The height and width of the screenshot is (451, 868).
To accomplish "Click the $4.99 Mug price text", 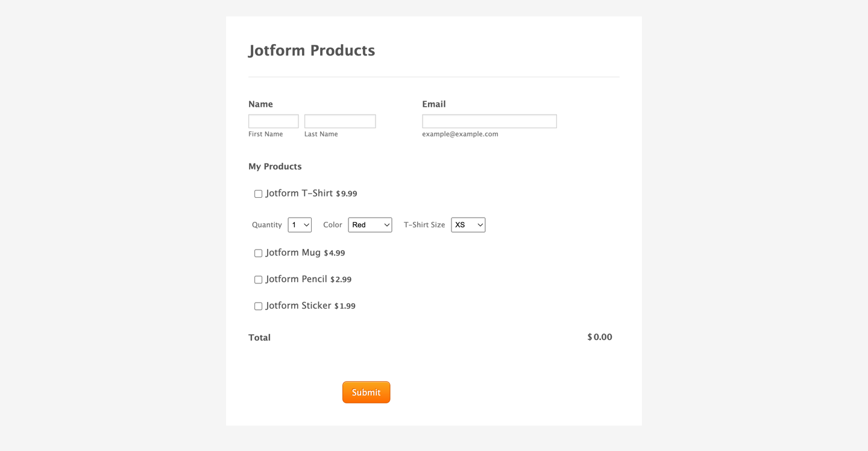I will coord(335,253).
